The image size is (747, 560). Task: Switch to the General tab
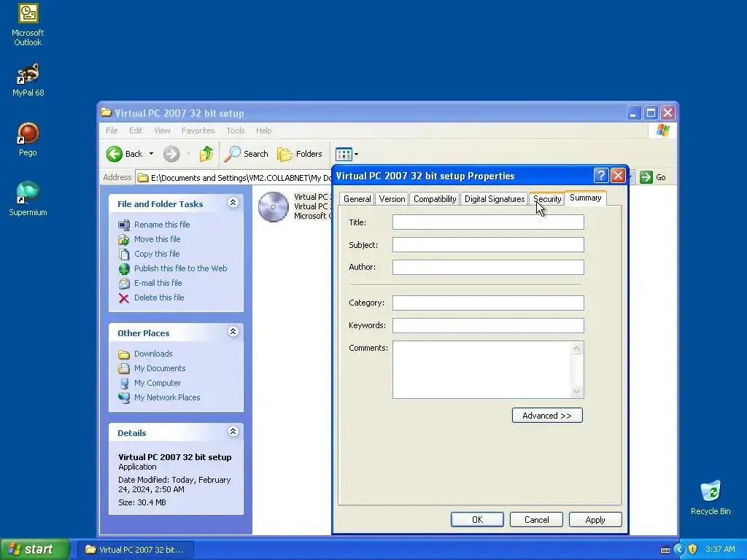coord(357,199)
